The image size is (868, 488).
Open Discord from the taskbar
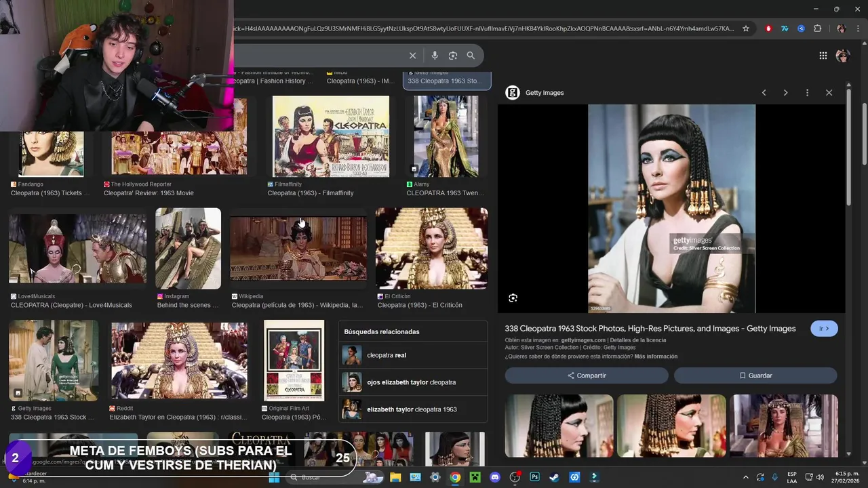[x=495, y=477]
